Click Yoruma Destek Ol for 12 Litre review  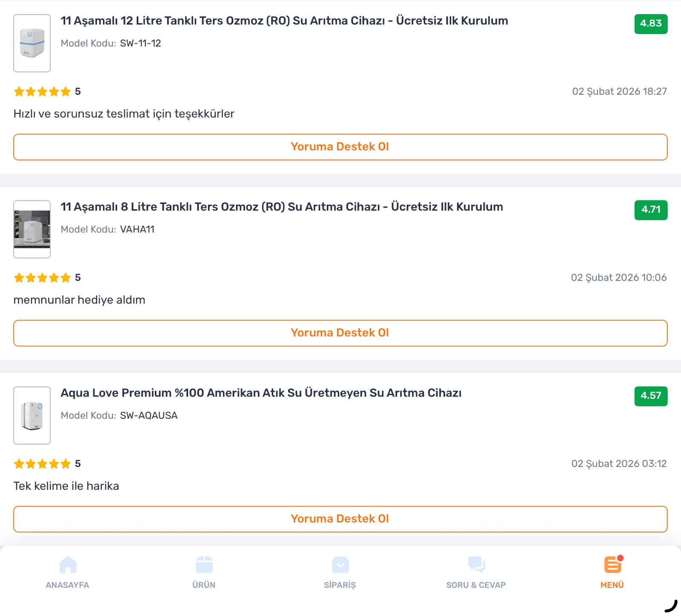(340, 147)
